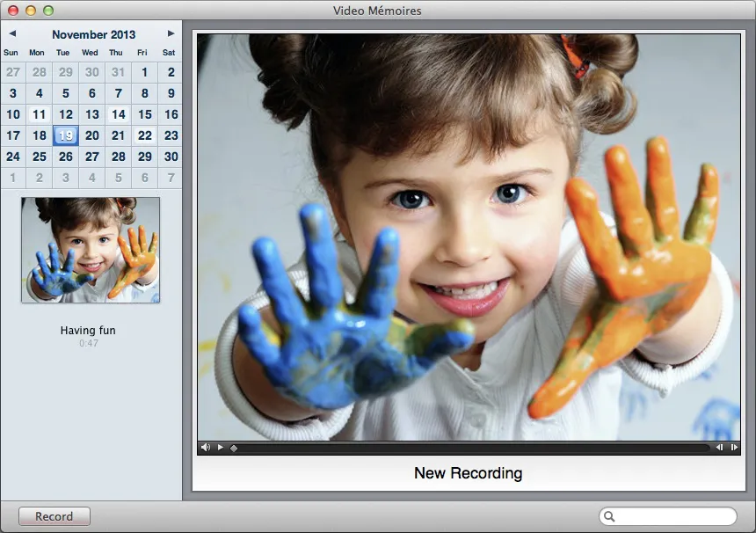
Task: Click the magnifier icon in search
Action: click(609, 516)
